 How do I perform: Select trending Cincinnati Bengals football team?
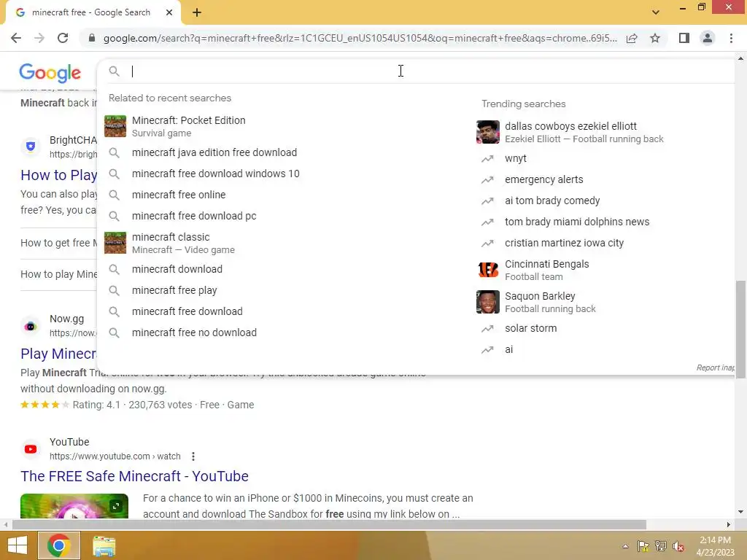click(603, 270)
